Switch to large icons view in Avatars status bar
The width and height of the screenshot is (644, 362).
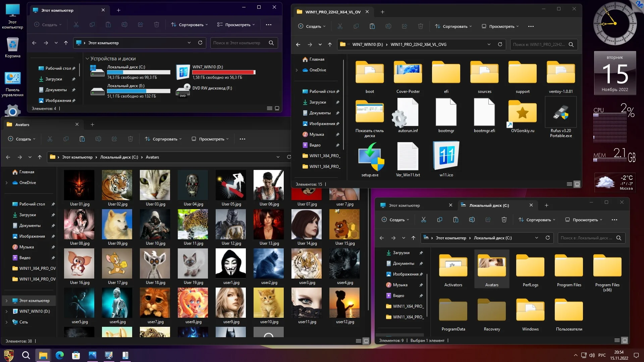[x=366, y=341]
